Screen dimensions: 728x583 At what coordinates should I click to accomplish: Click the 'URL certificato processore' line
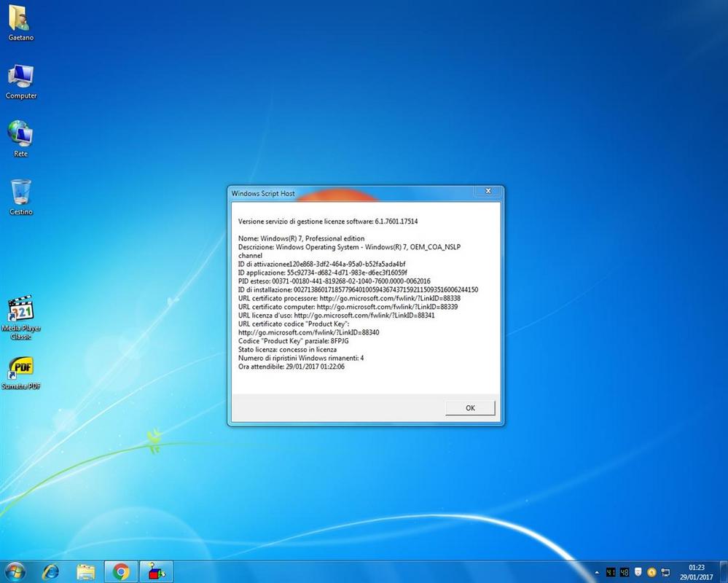point(349,298)
